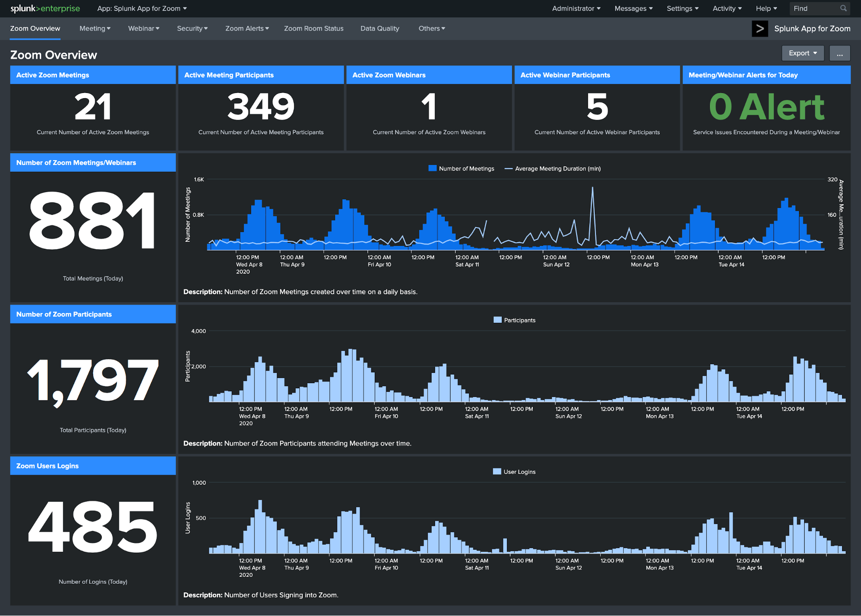
Task: Open the App: Splunk App for Zoom selector
Action: coord(142,8)
